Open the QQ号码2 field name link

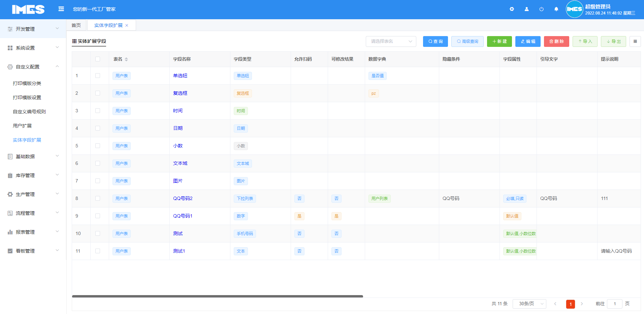[183, 198]
